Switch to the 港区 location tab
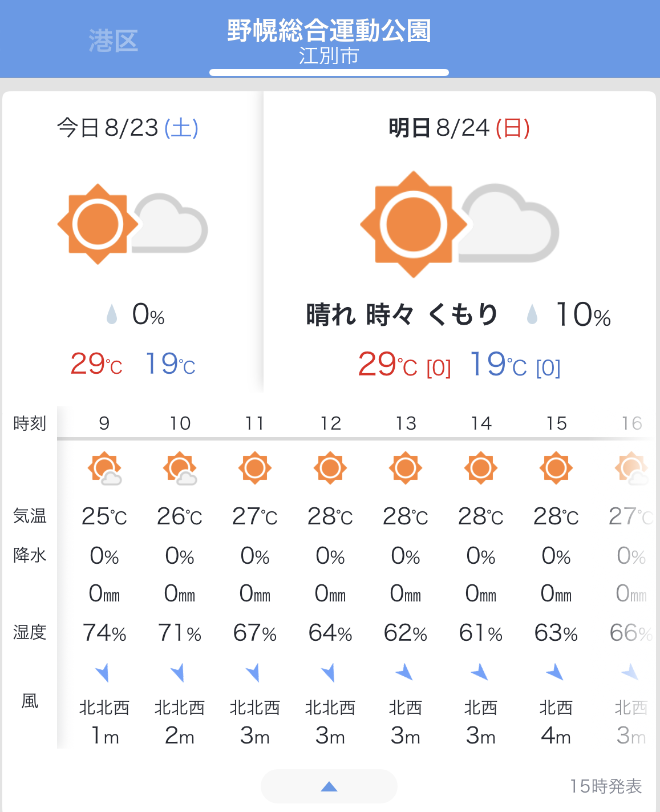The height and width of the screenshot is (812, 660). pos(114,41)
